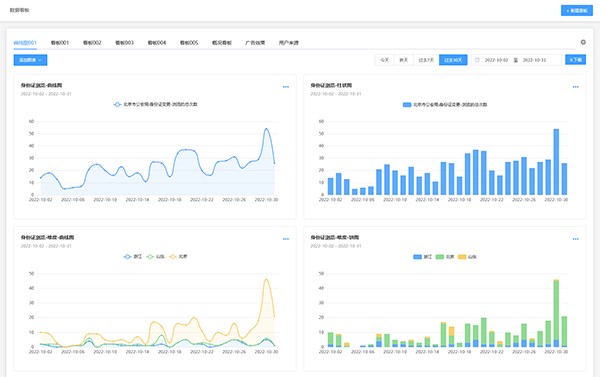
Task: Open more options for top-left line chart
Action: (286, 87)
